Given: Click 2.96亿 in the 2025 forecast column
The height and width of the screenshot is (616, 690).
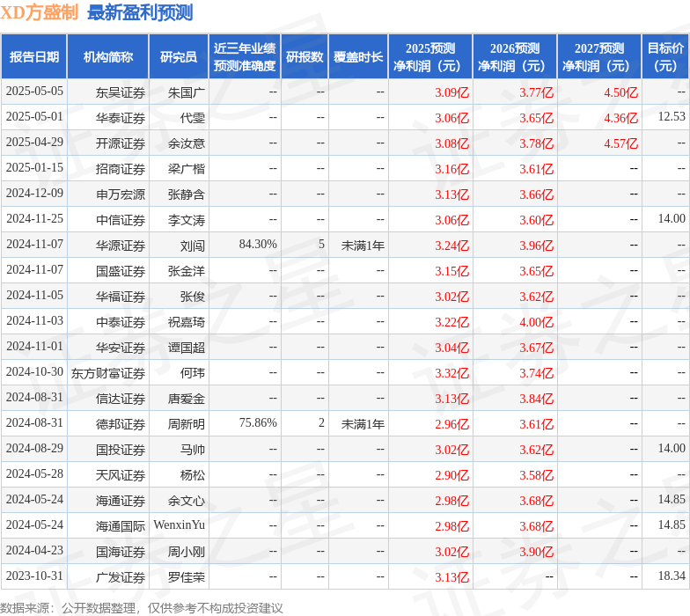Looking at the screenshot, I should (452, 424).
